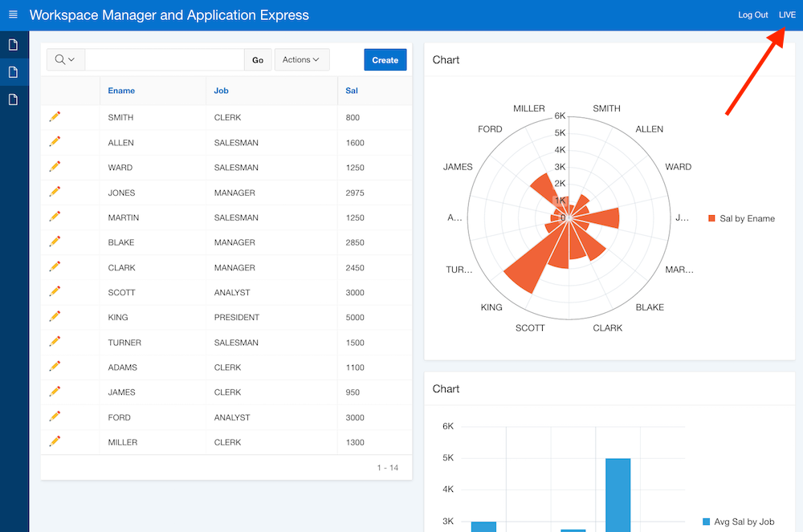Open the search column selector dropdown

click(65, 59)
